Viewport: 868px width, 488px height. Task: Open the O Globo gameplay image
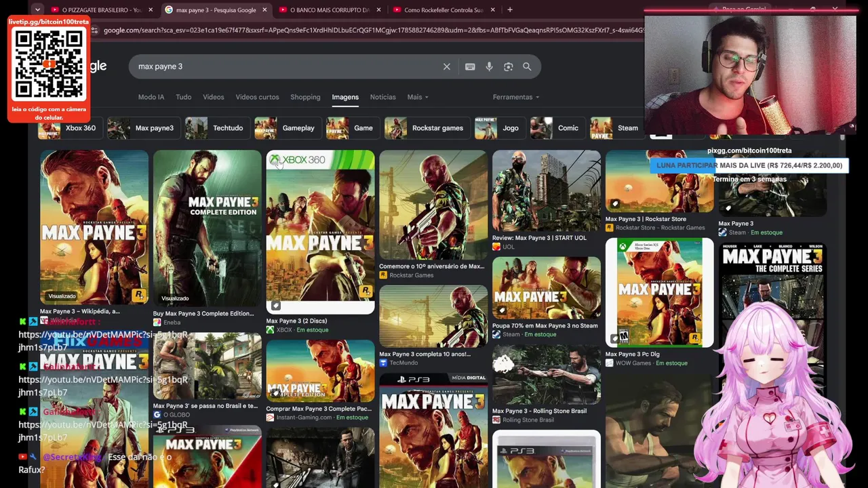pos(207,367)
